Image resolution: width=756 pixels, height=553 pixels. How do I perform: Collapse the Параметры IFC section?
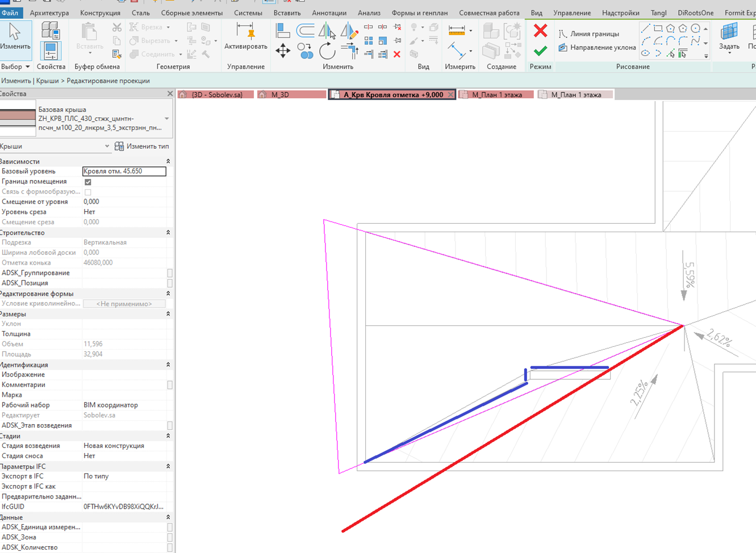click(168, 467)
